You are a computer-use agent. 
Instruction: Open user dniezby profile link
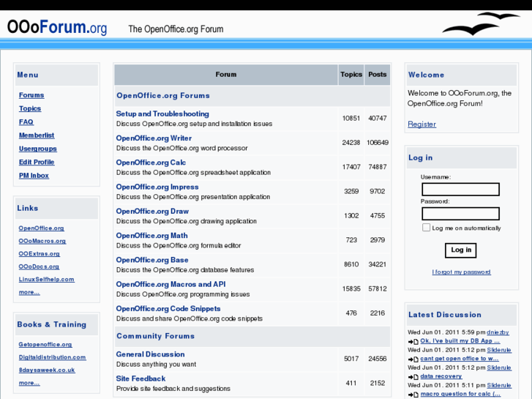point(498,332)
